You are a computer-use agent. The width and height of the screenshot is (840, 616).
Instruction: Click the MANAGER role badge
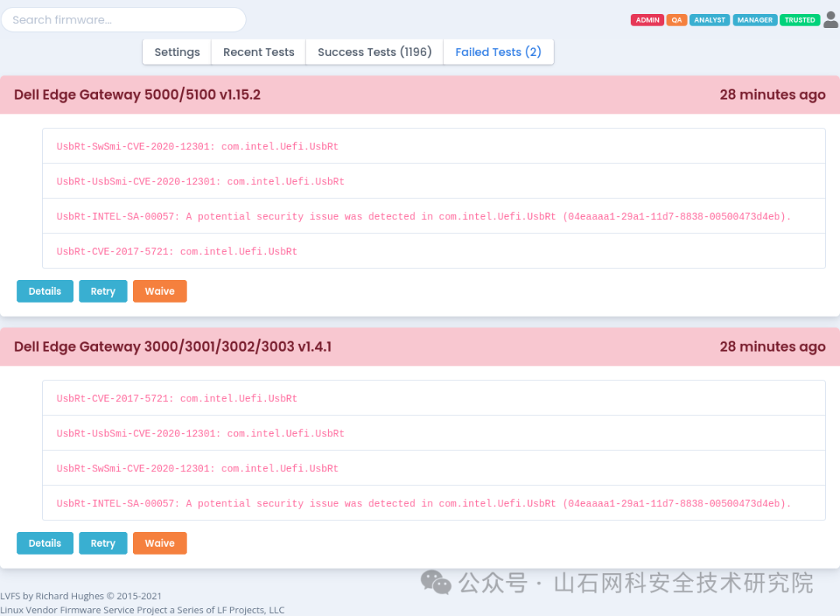[754, 19]
